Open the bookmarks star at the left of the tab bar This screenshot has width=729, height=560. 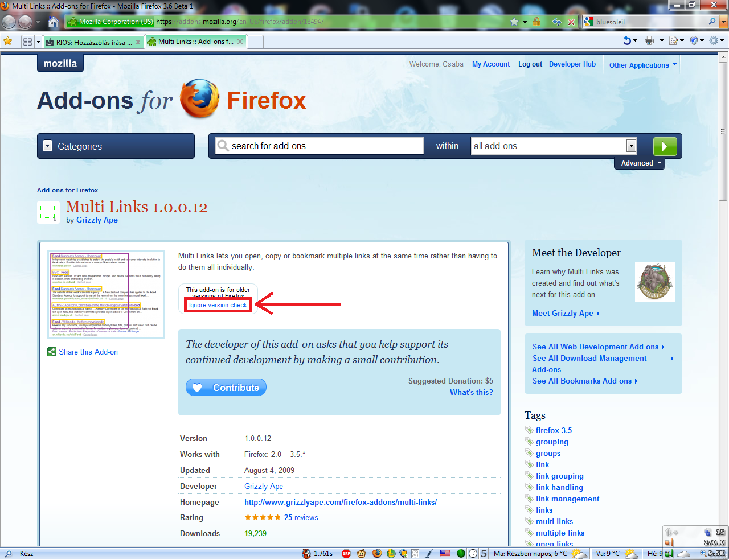pyautogui.click(x=7, y=41)
